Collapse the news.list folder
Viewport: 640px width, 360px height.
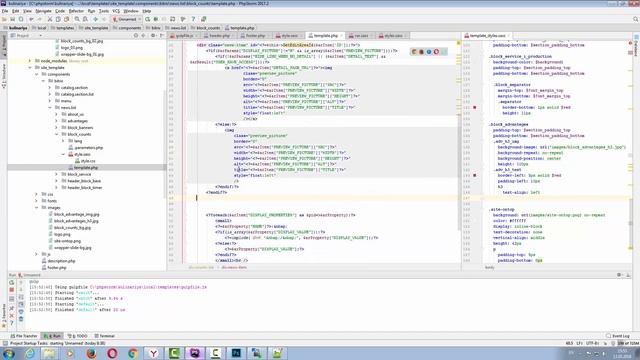(50, 108)
